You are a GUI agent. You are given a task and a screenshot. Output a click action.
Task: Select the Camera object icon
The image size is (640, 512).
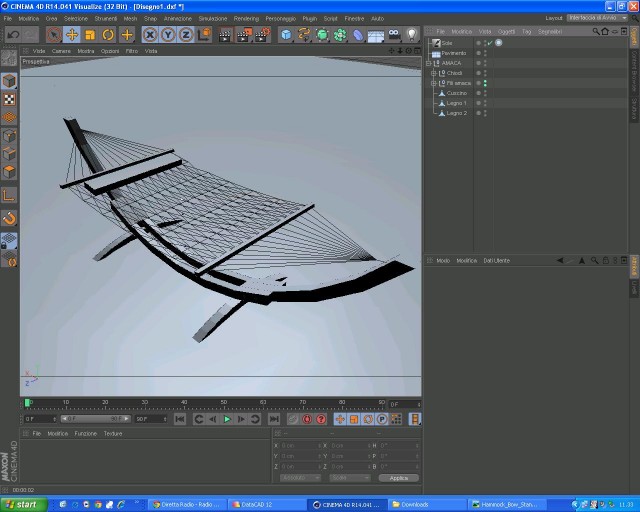coord(394,35)
